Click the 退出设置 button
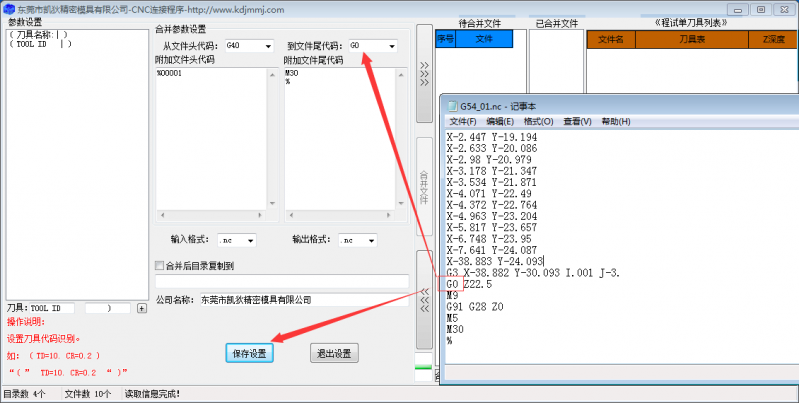The image size is (799, 403). click(334, 353)
